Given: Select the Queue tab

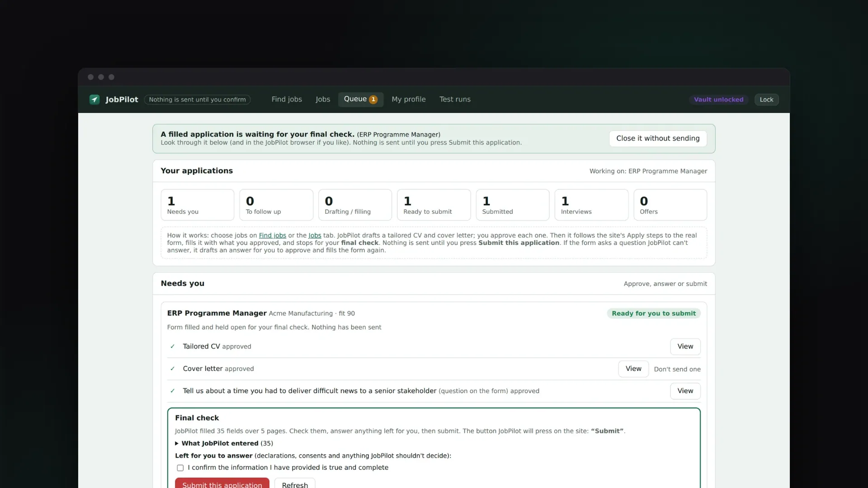Looking at the screenshot, I should (x=360, y=99).
